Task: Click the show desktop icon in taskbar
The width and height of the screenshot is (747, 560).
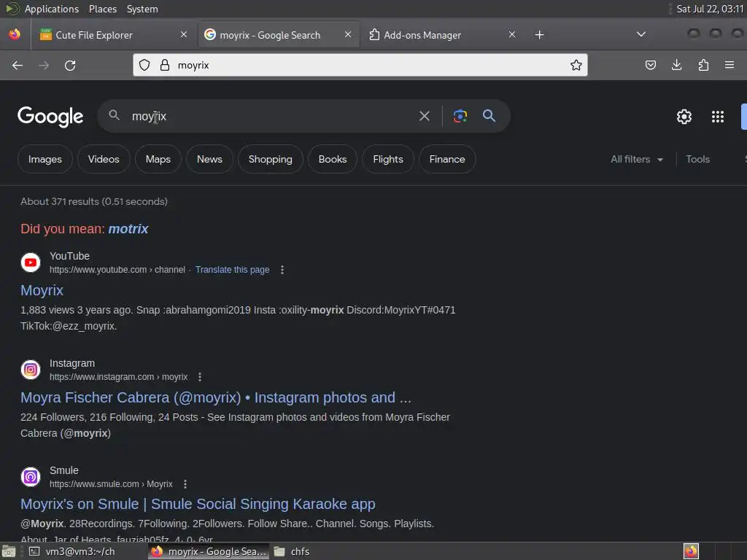Action: pyautogui.click(x=9, y=551)
